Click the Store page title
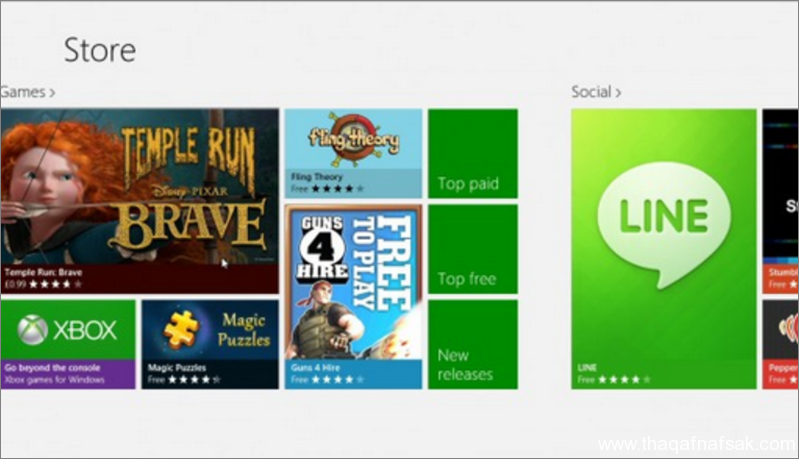Screen dimensions: 799x459 click(x=100, y=50)
